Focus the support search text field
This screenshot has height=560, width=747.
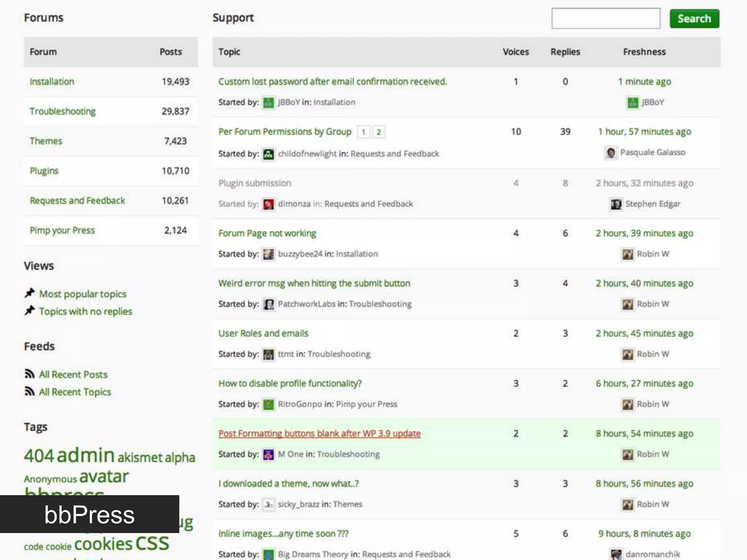point(605,18)
